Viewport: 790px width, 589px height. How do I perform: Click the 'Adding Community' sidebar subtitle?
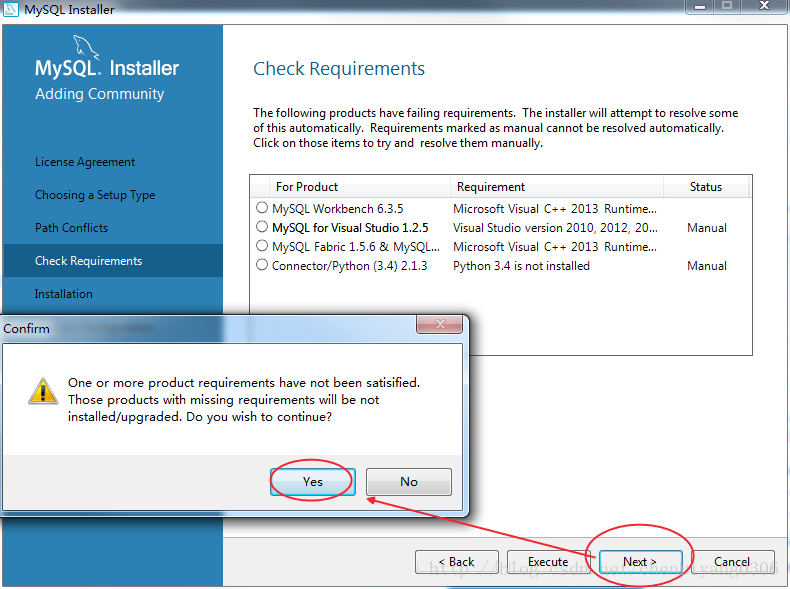(x=99, y=94)
